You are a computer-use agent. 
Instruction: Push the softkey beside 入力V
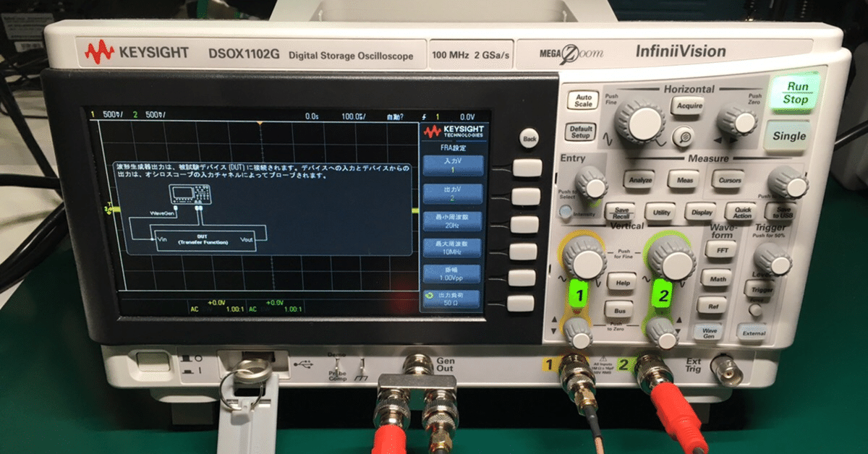[x=527, y=168]
